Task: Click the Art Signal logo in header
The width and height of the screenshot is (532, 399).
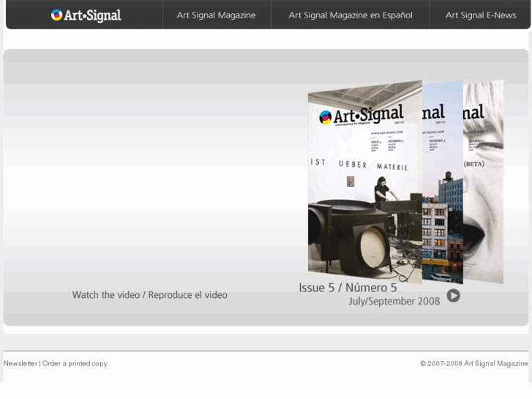Action: tap(86, 15)
